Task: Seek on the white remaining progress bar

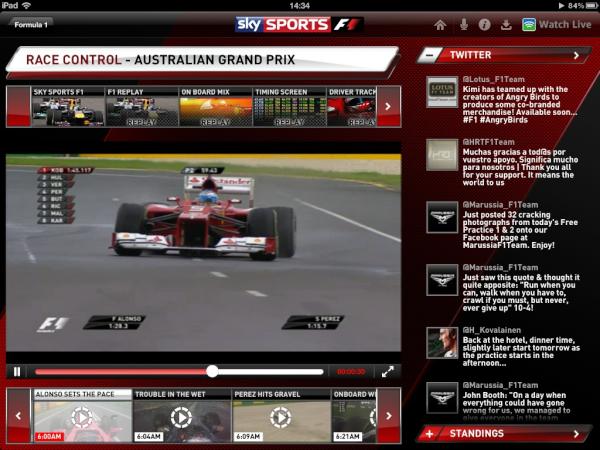Action: coord(271,372)
